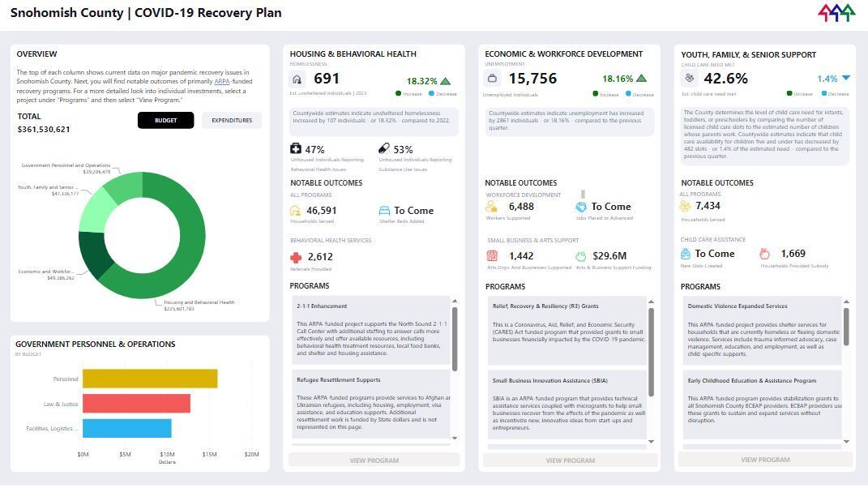Click the briefcase icon above Unemployed Individuals
This screenshot has height=488, width=868.
click(493, 79)
